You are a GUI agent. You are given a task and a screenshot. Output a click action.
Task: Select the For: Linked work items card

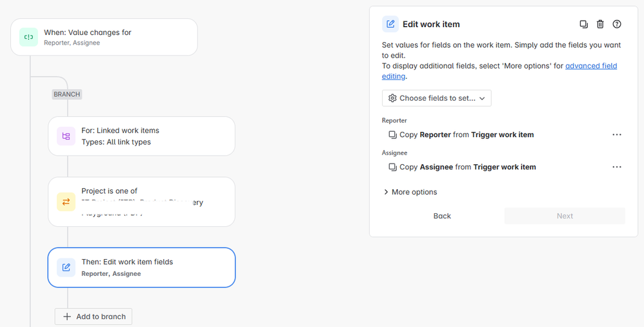click(141, 136)
